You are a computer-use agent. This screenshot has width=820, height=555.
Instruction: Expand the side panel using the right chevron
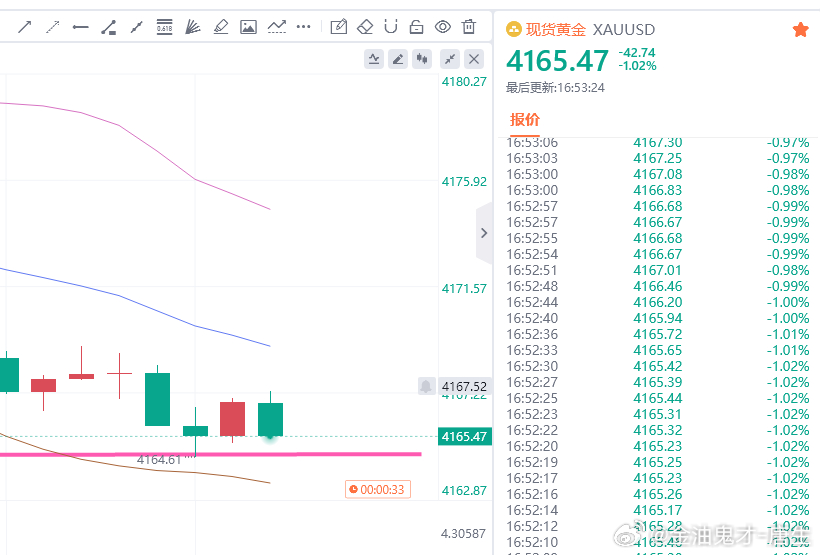click(x=484, y=233)
